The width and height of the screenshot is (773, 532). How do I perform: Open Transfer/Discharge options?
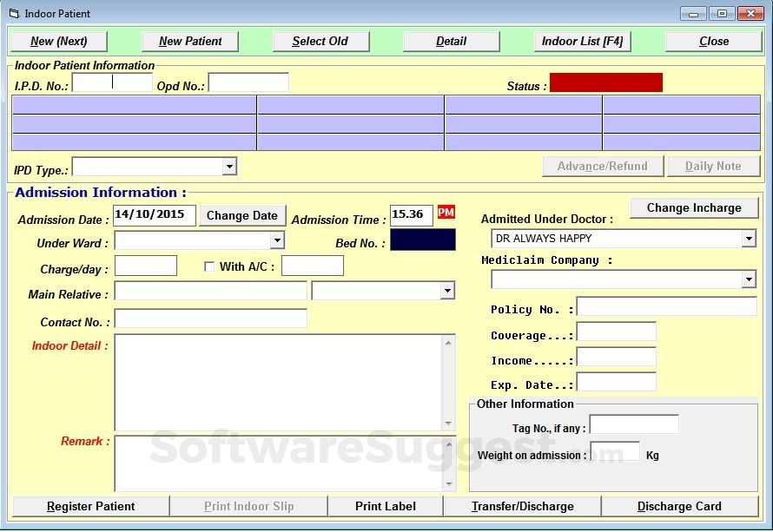[523, 506]
